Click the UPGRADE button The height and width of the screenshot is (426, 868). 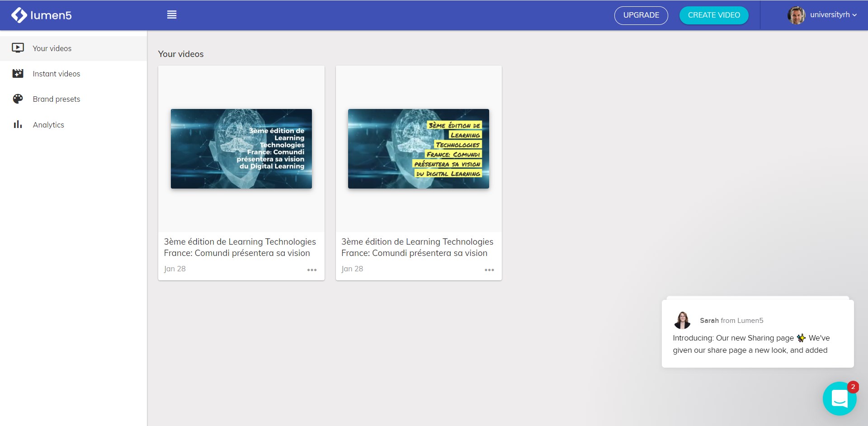tap(641, 15)
